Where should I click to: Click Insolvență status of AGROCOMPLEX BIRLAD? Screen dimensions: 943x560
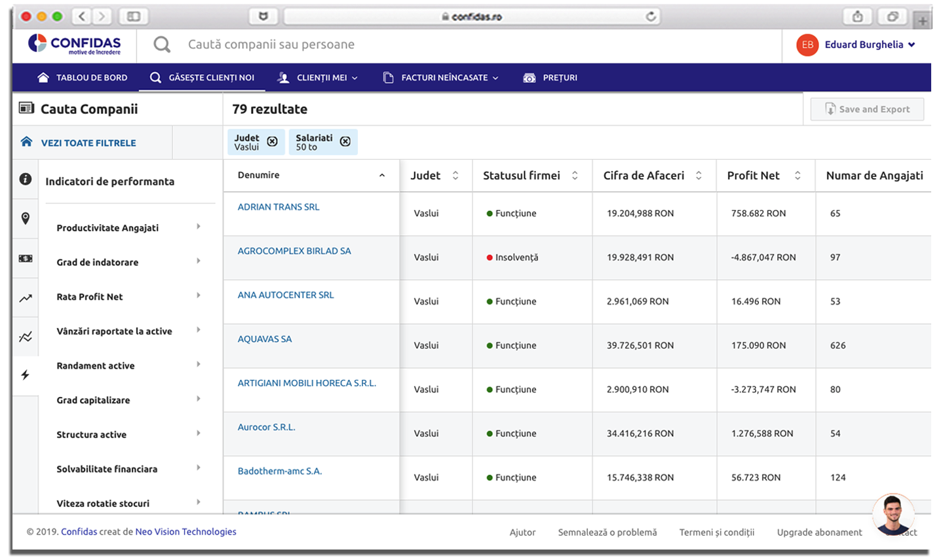pyautogui.click(x=512, y=257)
